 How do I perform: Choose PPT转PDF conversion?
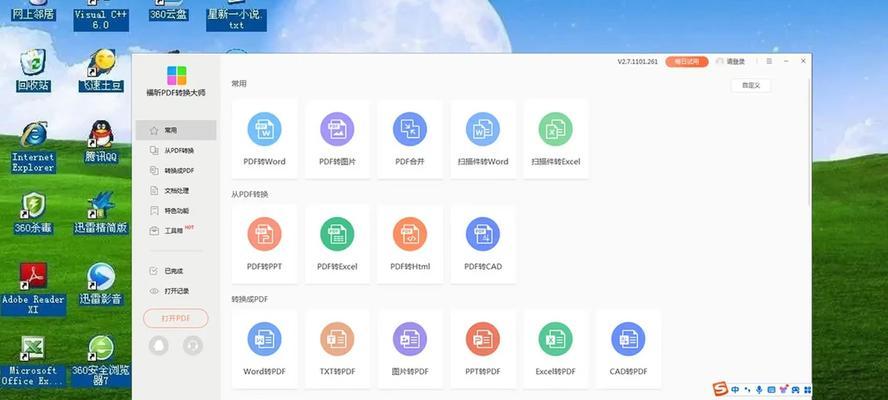click(x=483, y=349)
